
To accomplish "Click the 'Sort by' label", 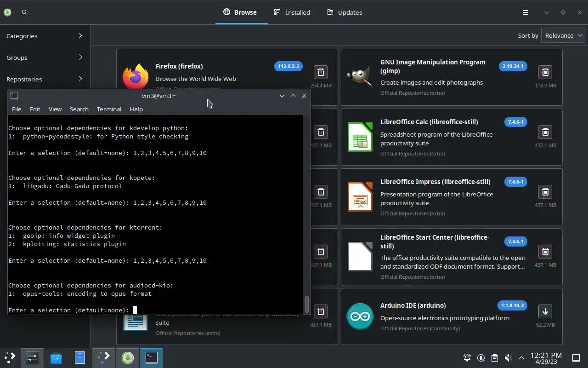I will pyautogui.click(x=528, y=35).
